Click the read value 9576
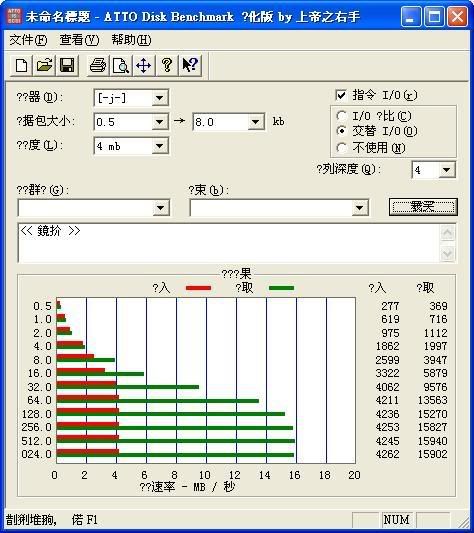Image resolution: width=474 pixels, height=533 pixels. [x=435, y=387]
